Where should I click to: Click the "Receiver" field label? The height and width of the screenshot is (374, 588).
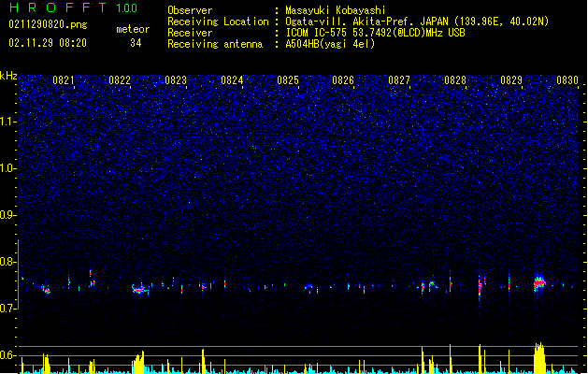[190, 33]
